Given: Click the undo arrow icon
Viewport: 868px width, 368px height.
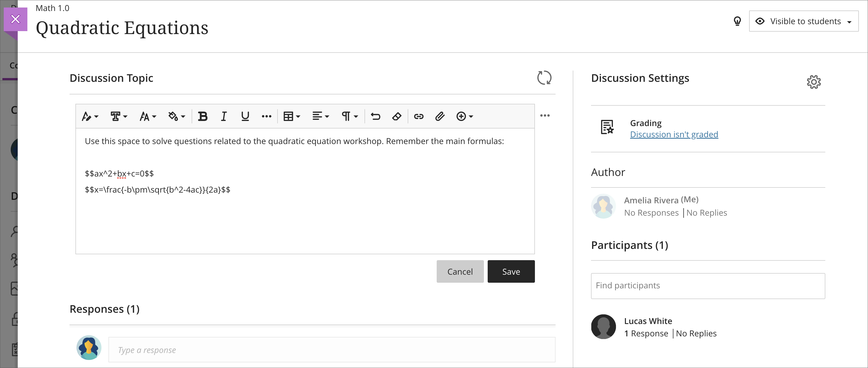Looking at the screenshot, I should point(375,116).
